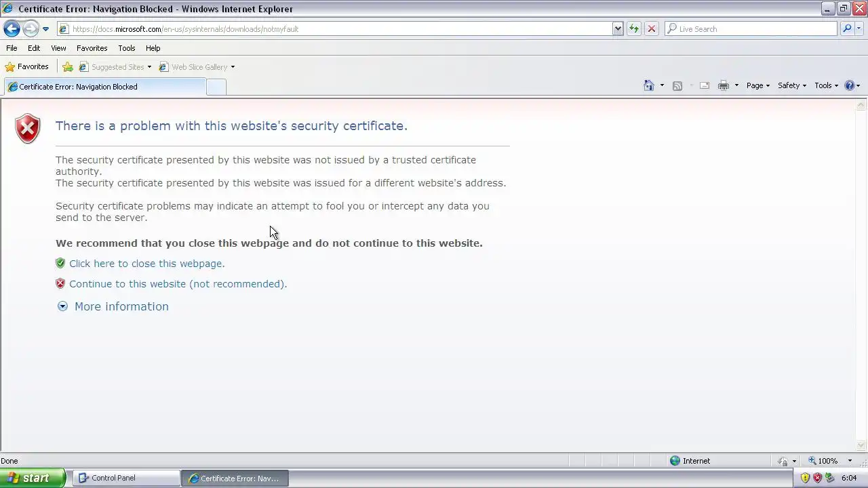Click Add to Favorites Bar icon
868x488 pixels.
tap(68, 67)
